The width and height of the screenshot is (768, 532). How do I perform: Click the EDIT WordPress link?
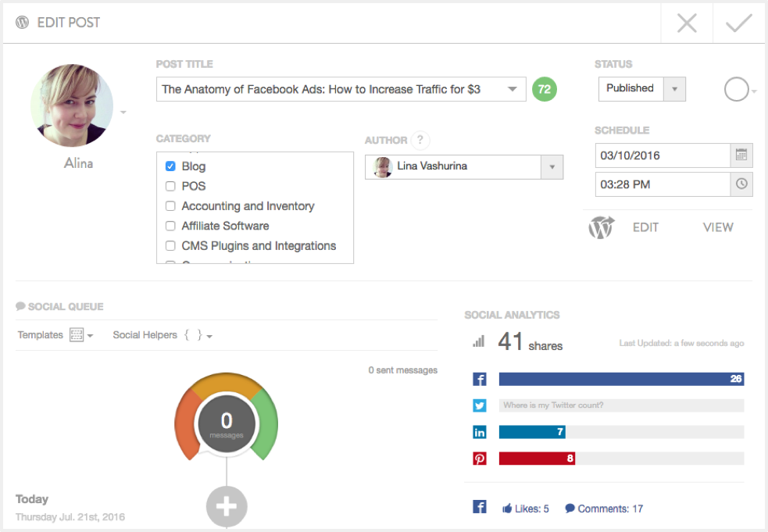point(645,227)
